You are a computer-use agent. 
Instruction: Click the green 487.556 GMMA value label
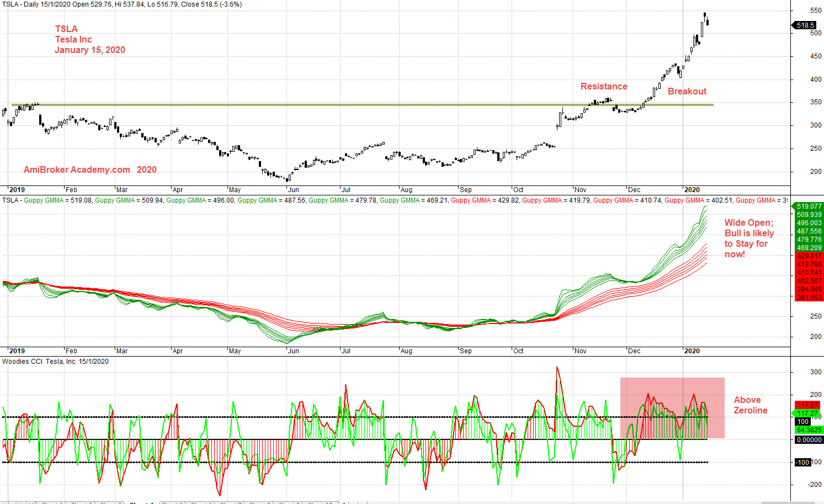pos(809,231)
